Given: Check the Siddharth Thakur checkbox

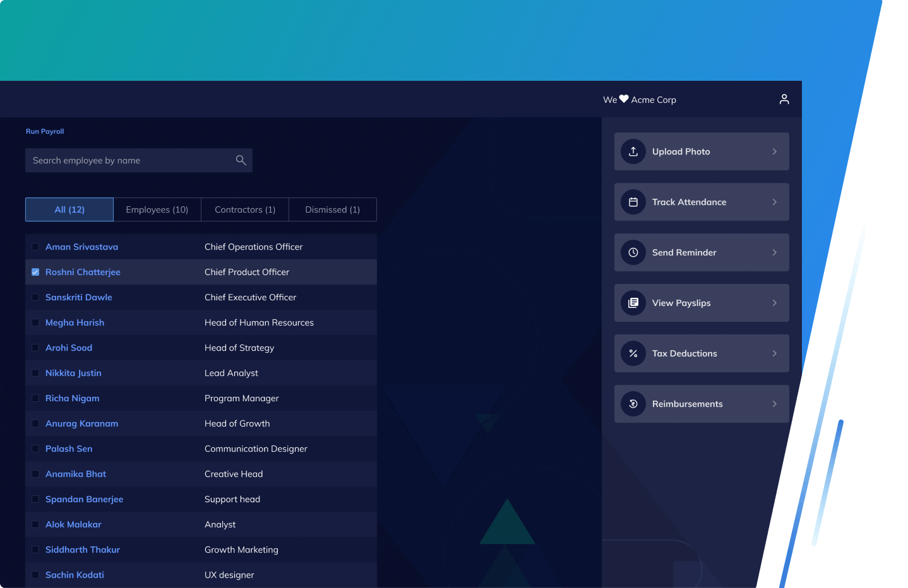Looking at the screenshot, I should [x=35, y=550].
